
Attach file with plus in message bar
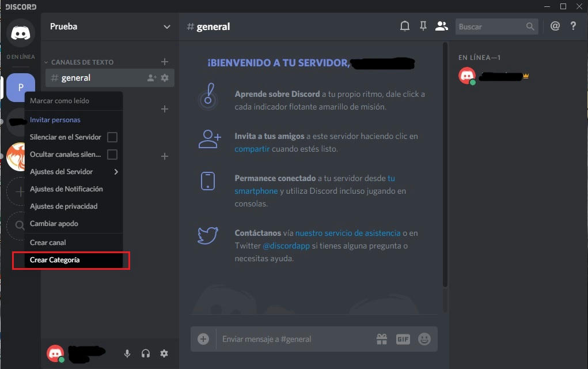(x=203, y=339)
